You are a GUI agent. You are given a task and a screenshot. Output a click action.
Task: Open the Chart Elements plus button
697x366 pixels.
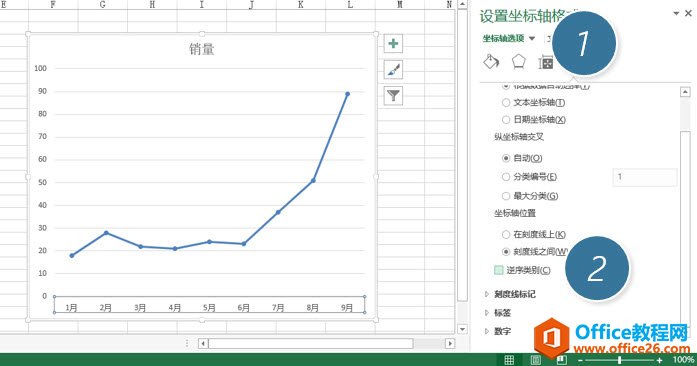(393, 44)
